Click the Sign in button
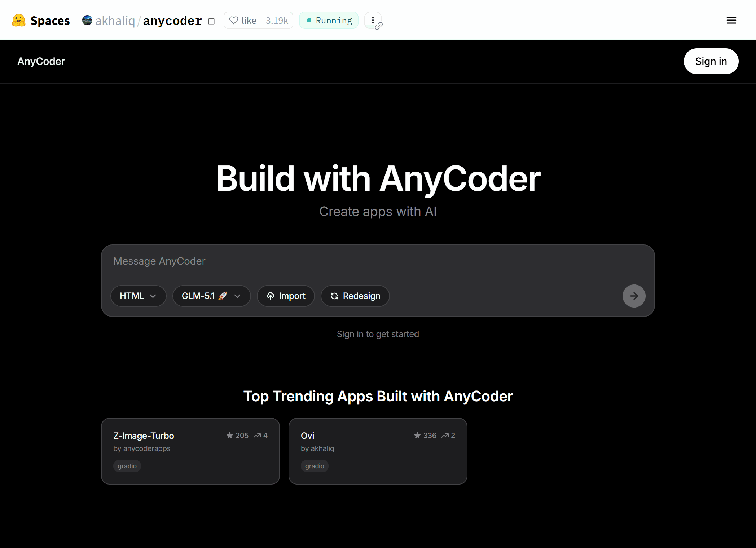The image size is (756, 548). click(x=711, y=61)
